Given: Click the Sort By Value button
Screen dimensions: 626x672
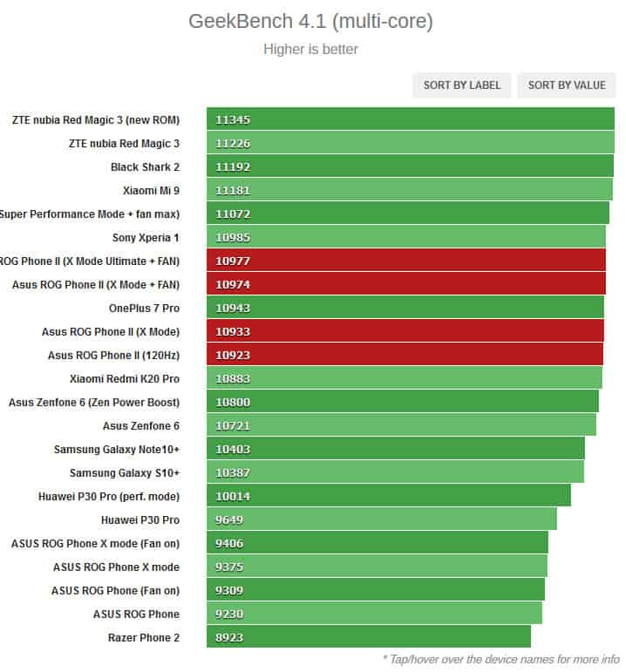Looking at the screenshot, I should pos(567,85).
